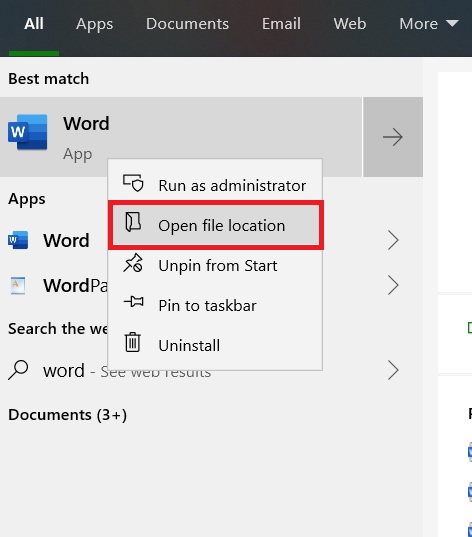Screen dimensions: 472x537
Task: Click the Unpin from Start pin icon
Action: (133, 263)
